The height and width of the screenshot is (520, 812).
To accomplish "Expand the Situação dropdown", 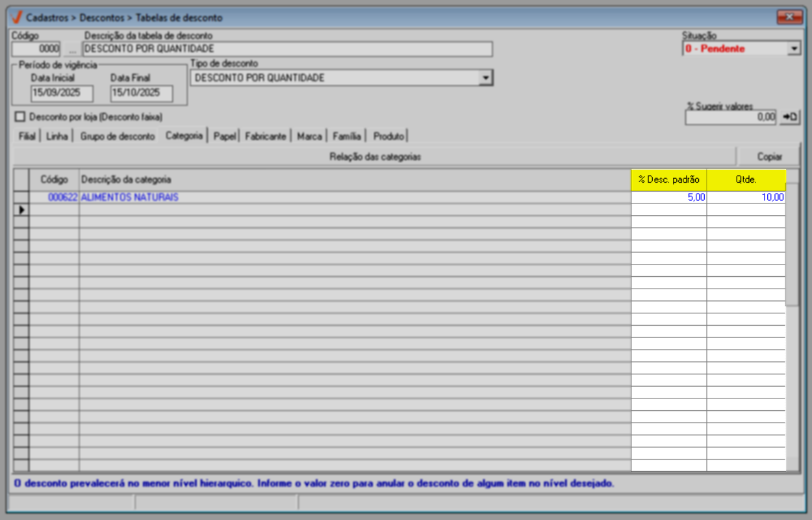I will pos(794,49).
